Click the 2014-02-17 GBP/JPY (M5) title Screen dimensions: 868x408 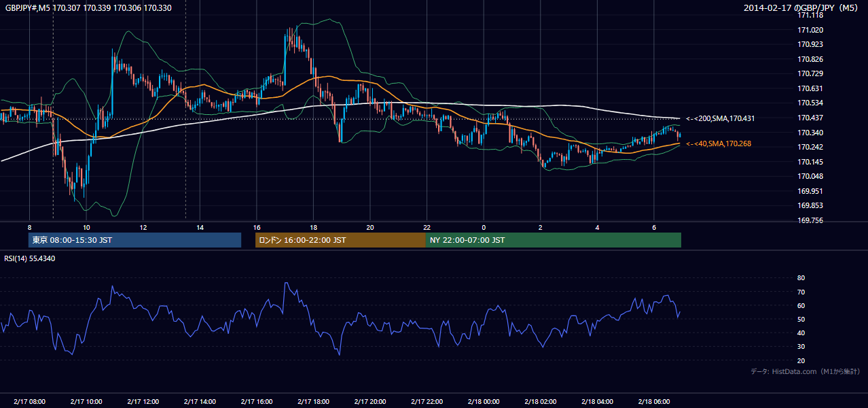pyautogui.click(x=801, y=8)
